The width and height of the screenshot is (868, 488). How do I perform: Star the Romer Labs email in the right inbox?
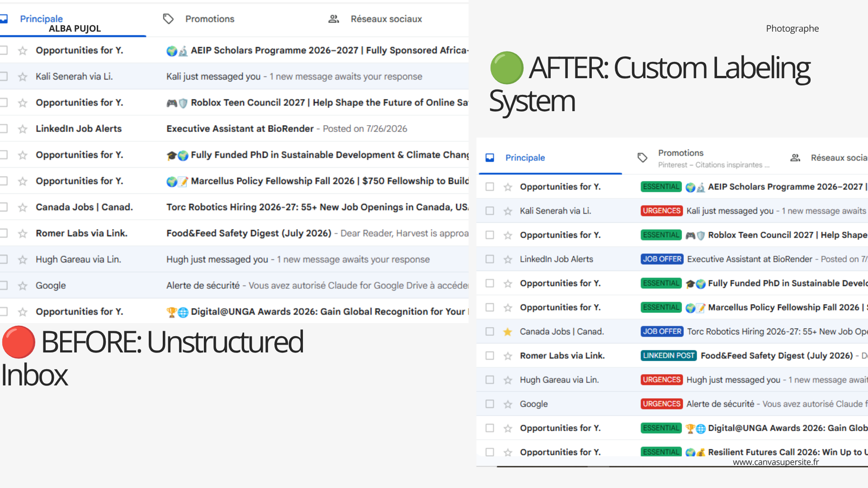pos(508,356)
